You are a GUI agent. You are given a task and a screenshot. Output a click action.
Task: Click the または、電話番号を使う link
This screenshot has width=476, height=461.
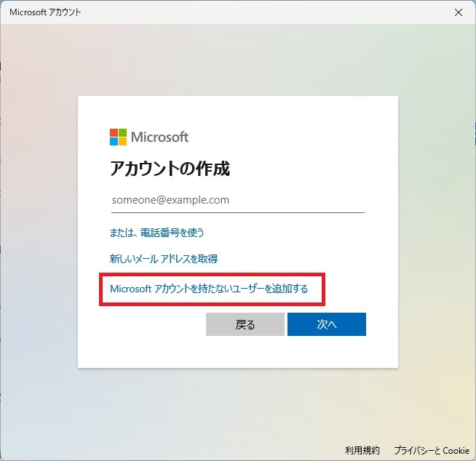point(156,233)
